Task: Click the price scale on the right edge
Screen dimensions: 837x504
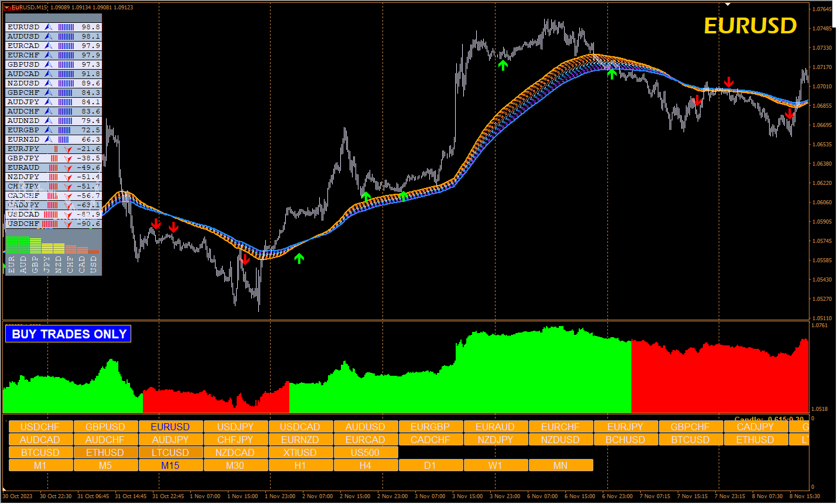Action: point(822,164)
